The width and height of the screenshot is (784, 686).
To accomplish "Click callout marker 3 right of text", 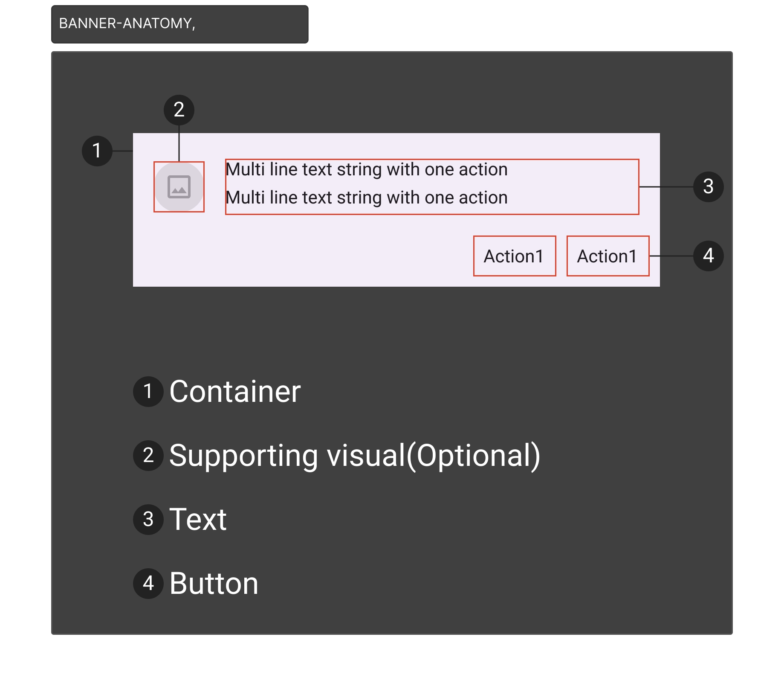I will pos(708,186).
